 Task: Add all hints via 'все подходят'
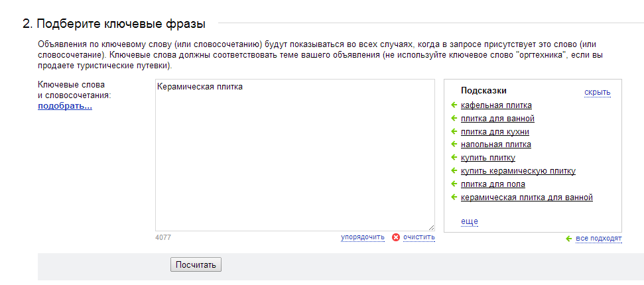coord(599,239)
